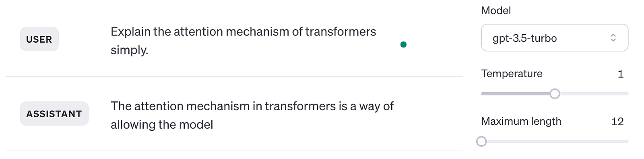The image size is (644, 159).
Task: Click 'allowing the model' in the assistant reply
Action: [162, 124]
